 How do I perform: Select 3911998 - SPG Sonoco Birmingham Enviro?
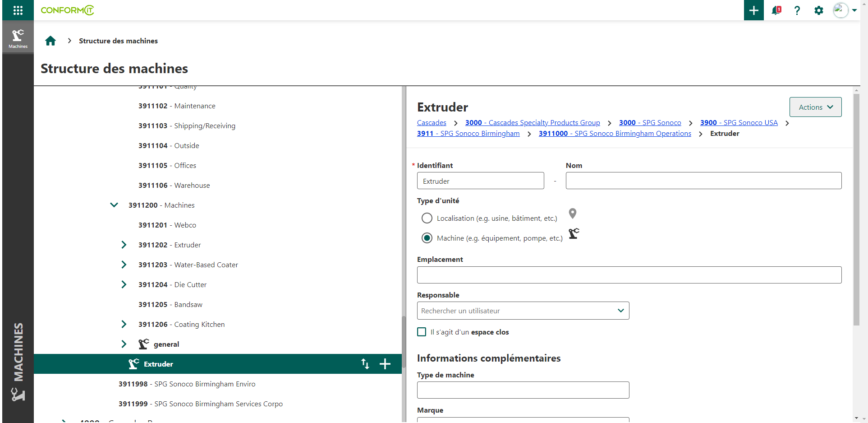pyautogui.click(x=187, y=384)
